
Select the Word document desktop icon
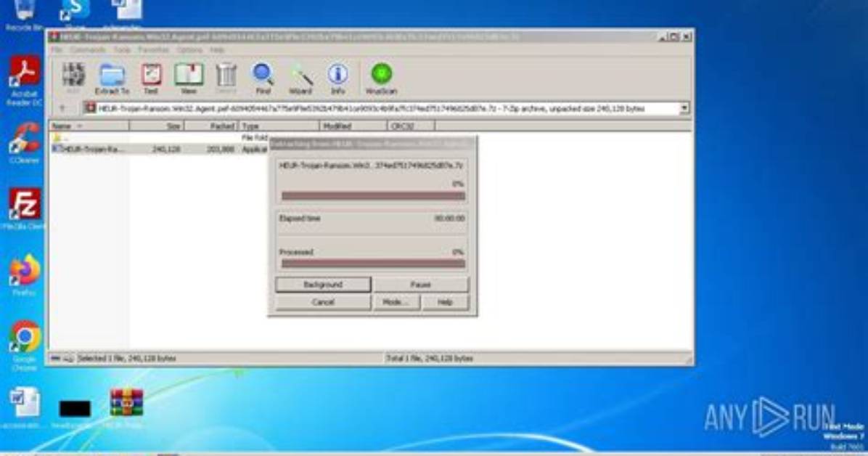[x=24, y=408]
